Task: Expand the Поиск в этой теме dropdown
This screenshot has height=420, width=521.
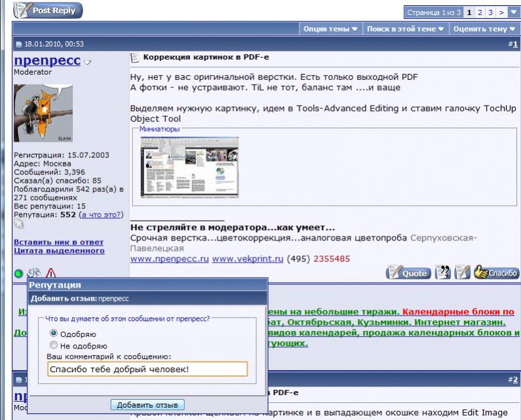Action: click(x=405, y=29)
